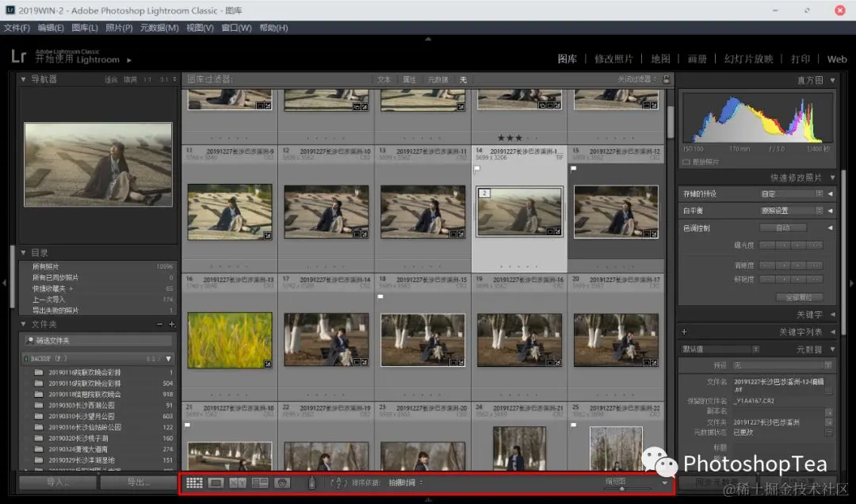Switch to the '打印' module
856x504 pixels.
coord(801,59)
